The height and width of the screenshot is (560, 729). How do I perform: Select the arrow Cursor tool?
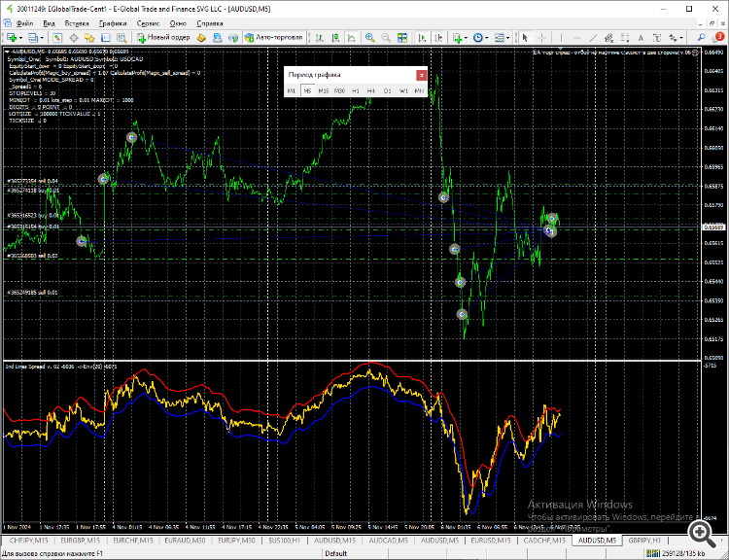click(x=525, y=38)
